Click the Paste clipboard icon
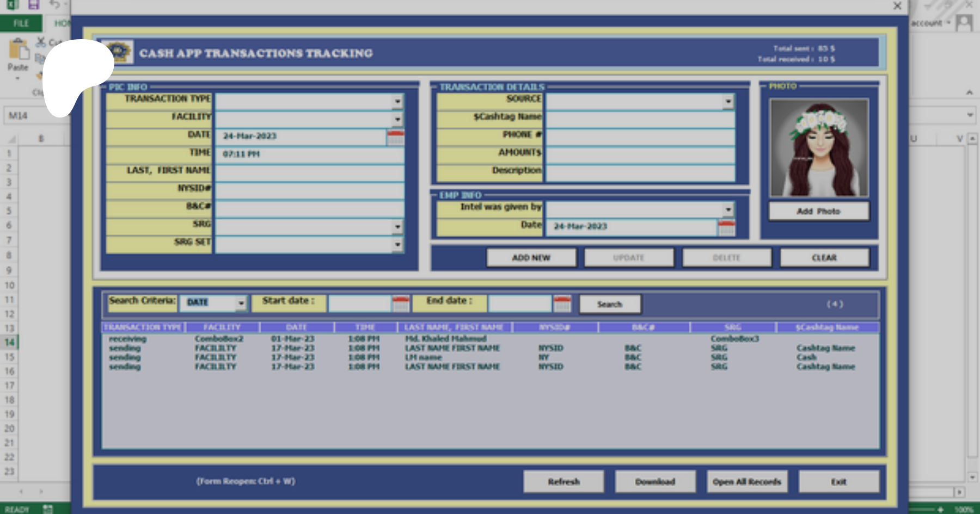Viewport: 980px width, 514px height. (18, 50)
